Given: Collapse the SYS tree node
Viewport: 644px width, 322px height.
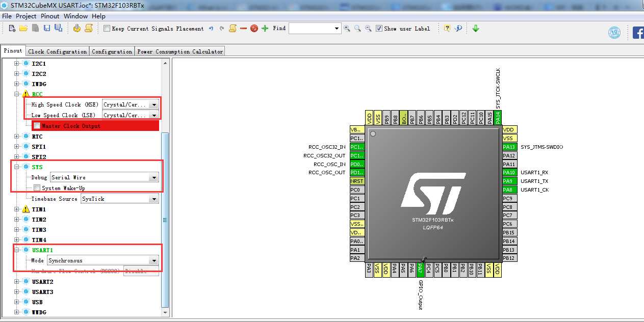Looking at the screenshot, I should point(17,167).
